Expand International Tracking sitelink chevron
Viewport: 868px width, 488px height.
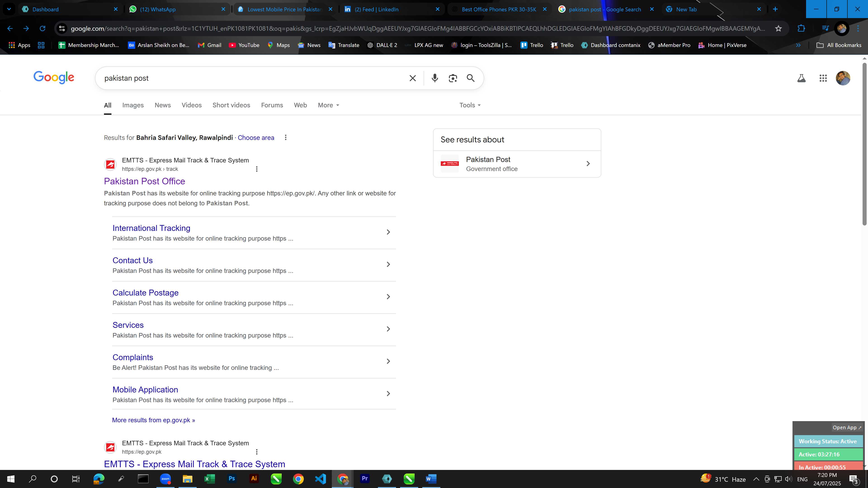[x=388, y=232]
